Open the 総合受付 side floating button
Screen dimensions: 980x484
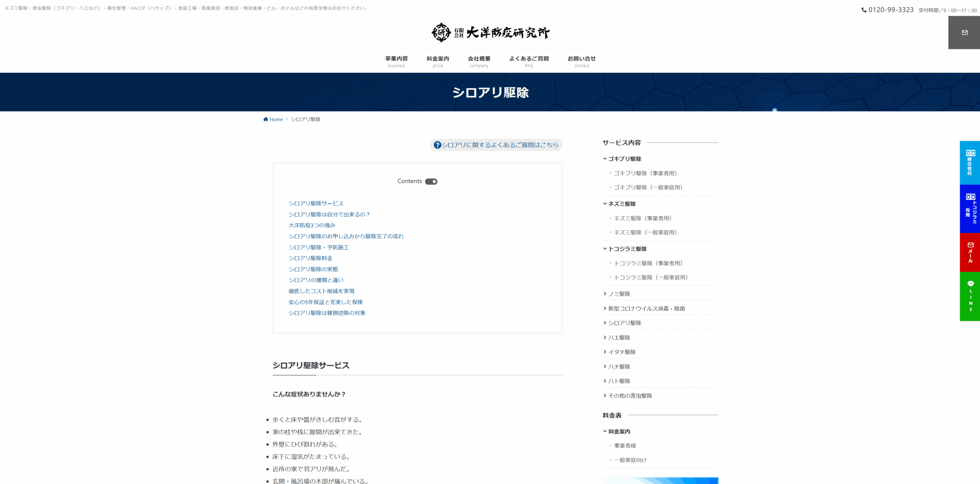coord(970,163)
